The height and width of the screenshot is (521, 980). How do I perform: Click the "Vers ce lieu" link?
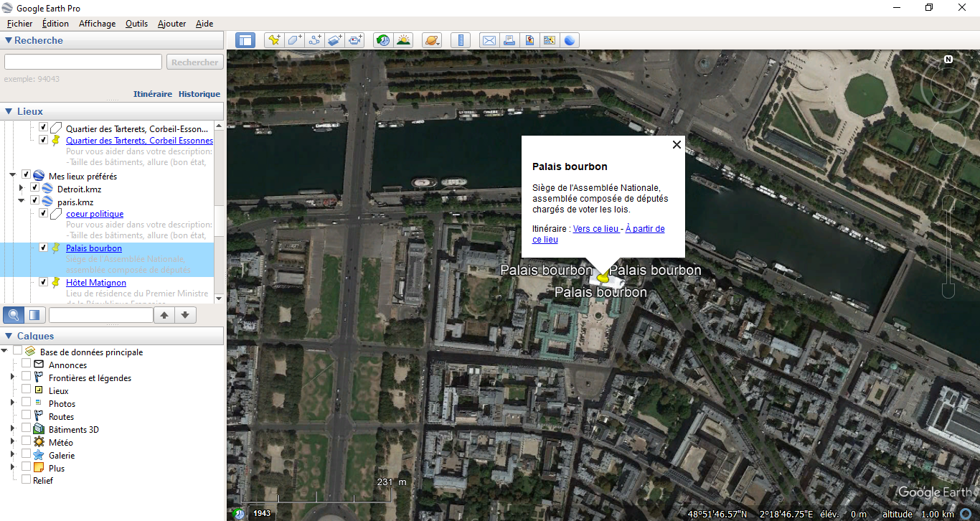pyautogui.click(x=595, y=229)
